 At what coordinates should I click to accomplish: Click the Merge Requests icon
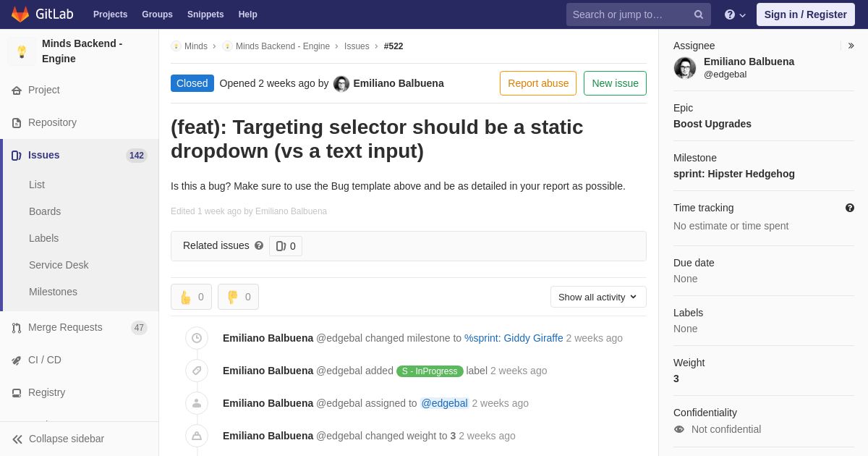click(x=17, y=328)
